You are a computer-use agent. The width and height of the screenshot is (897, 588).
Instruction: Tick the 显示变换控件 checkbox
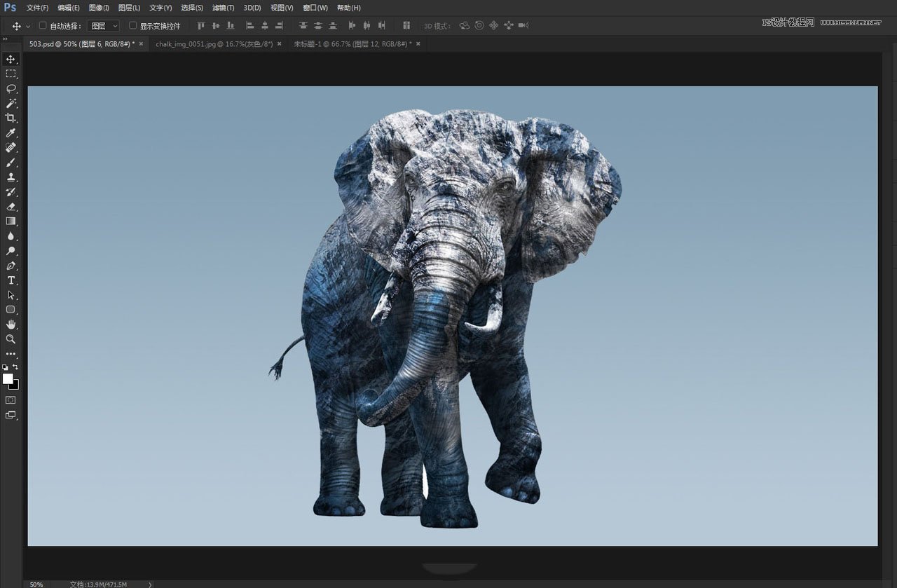point(132,26)
